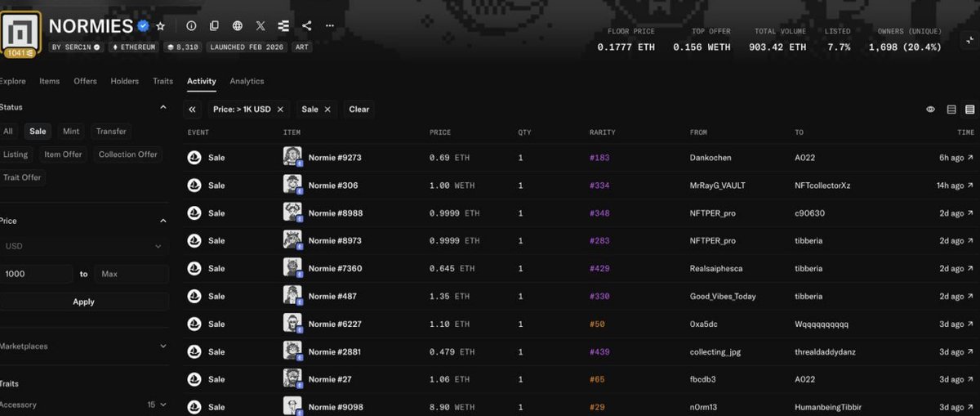Click the ETHEREUM chain badge
The width and height of the screenshot is (980, 416).
point(135,47)
